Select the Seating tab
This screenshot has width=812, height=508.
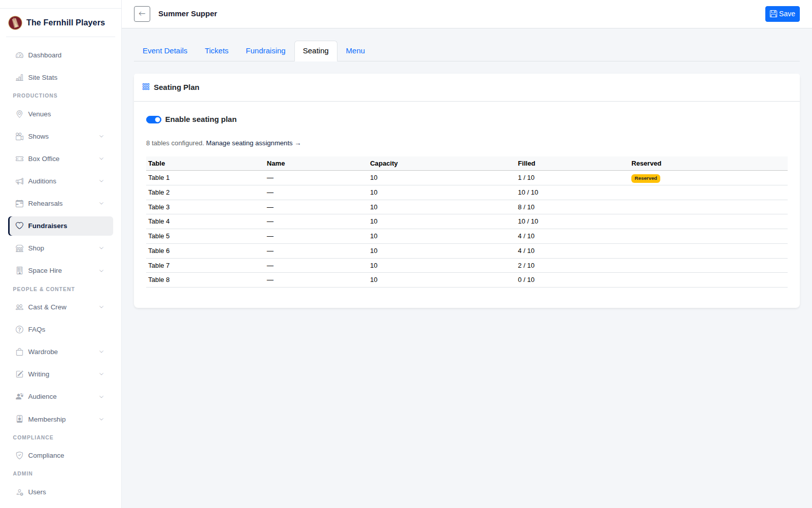316,51
